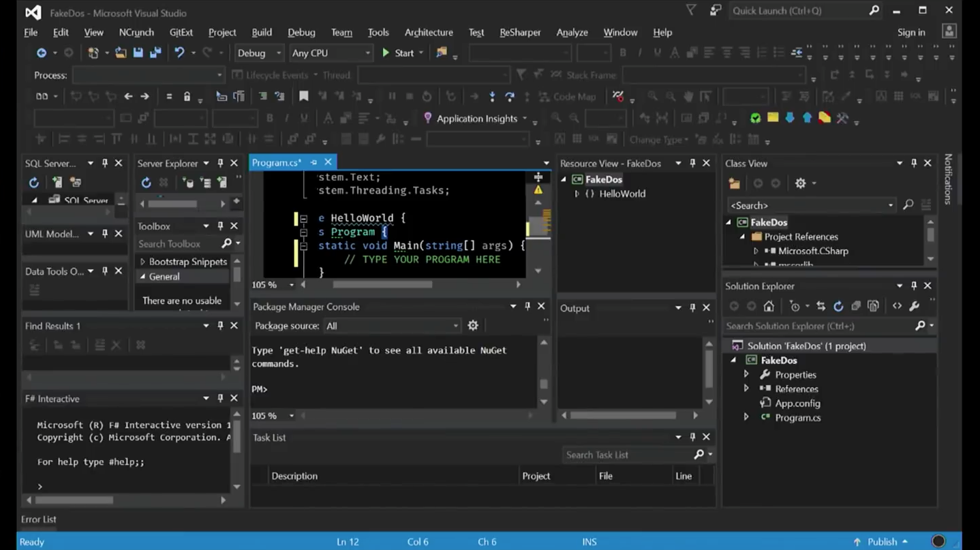Click the green checkmark icon in the toolbar
980x550 pixels.
(x=755, y=118)
